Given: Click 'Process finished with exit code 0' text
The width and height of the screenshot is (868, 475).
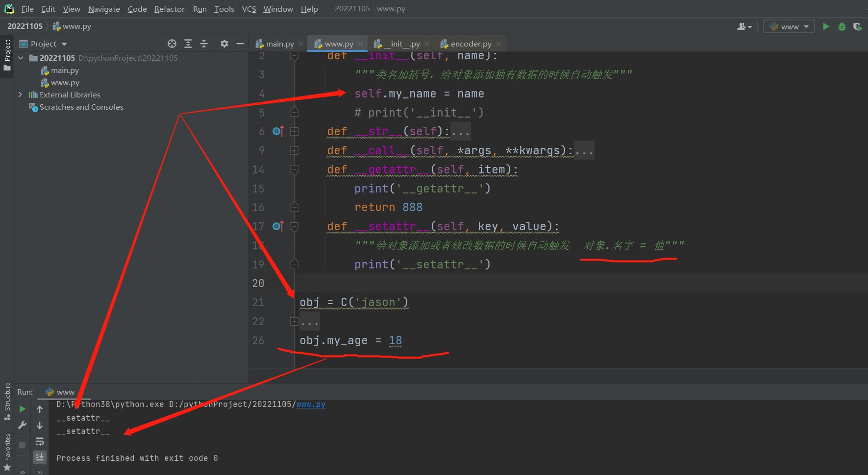Looking at the screenshot, I should click(x=137, y=458).
